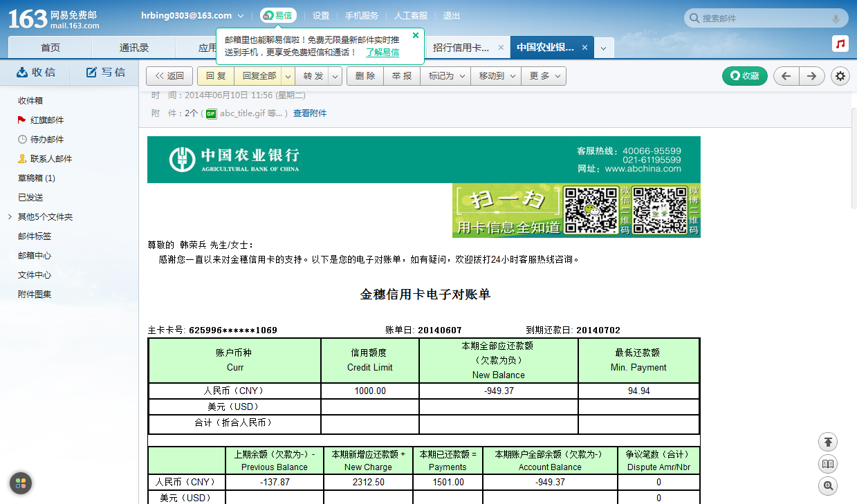Expand the reply-all dropdown arrow

pyautogui.click(x=288, y=76)
